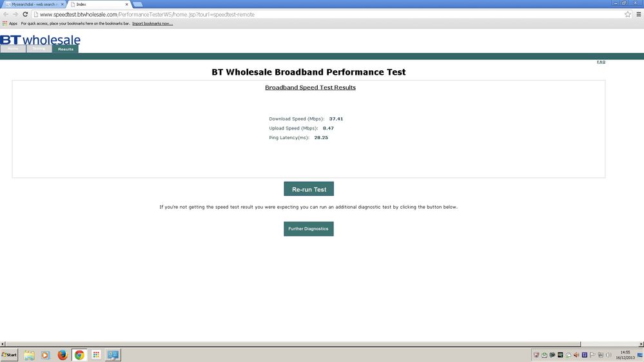Open the black monitor tray icon

pos(560,355)
